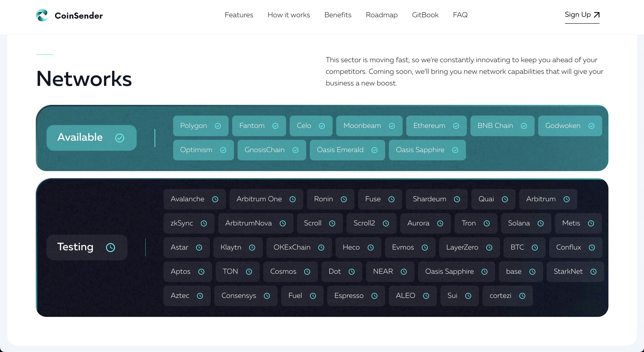Click the "Espresso" label
Image resolution: width=644 pixels, height=352 pixels.
(349, 296)
